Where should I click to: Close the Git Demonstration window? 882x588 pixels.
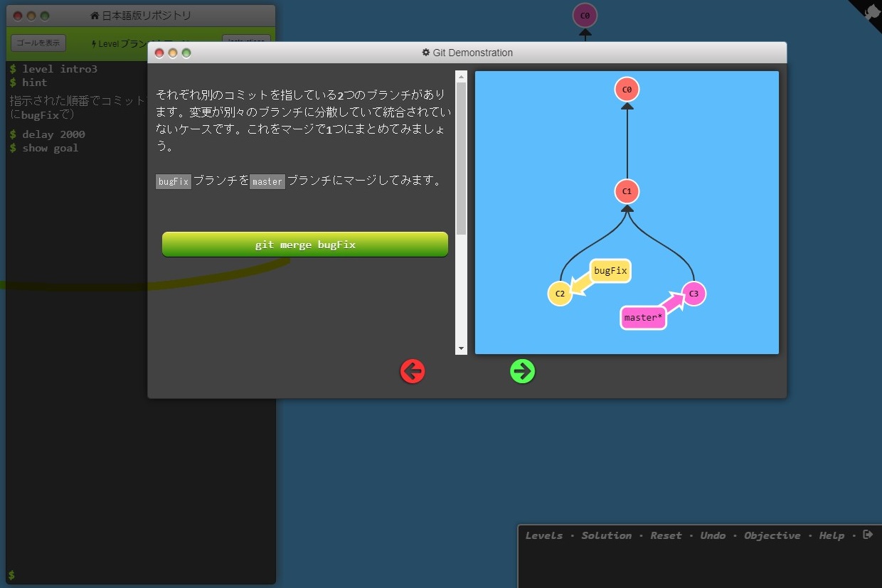click(159, 53)
